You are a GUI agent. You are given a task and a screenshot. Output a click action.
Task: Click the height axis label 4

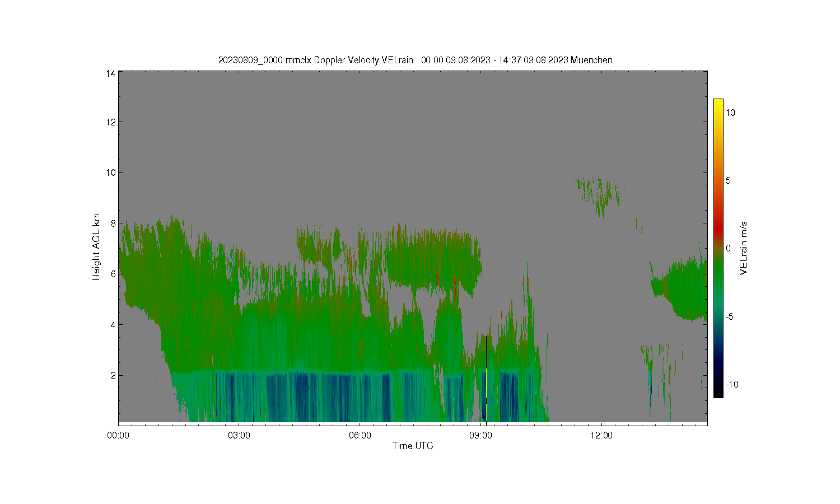113,325
